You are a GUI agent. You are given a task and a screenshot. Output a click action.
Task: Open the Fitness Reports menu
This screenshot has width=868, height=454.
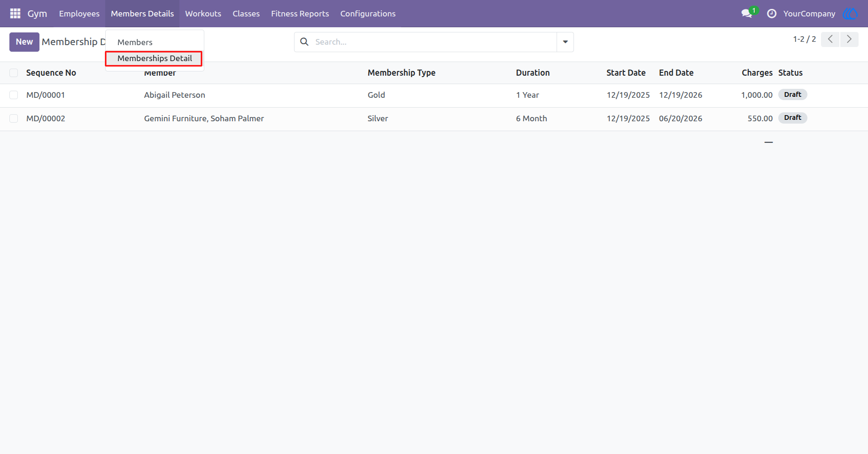coord(300,14)
